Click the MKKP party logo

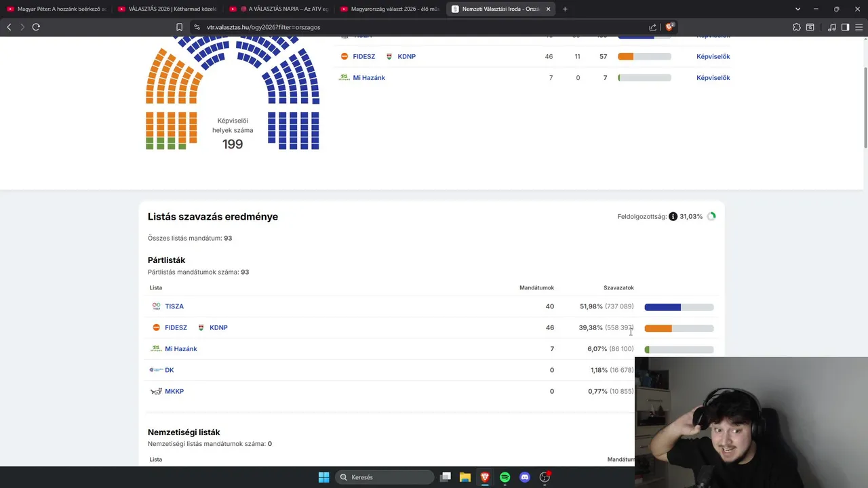click(156, 391)
